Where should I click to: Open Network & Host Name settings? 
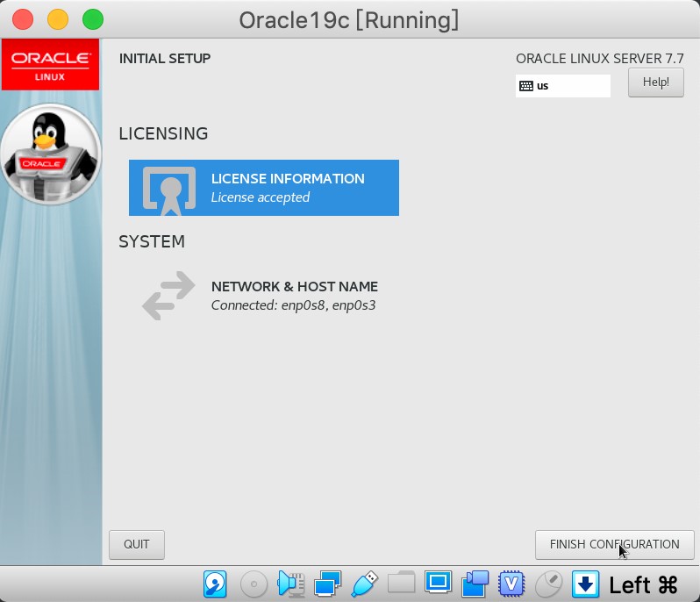(264, 296)
